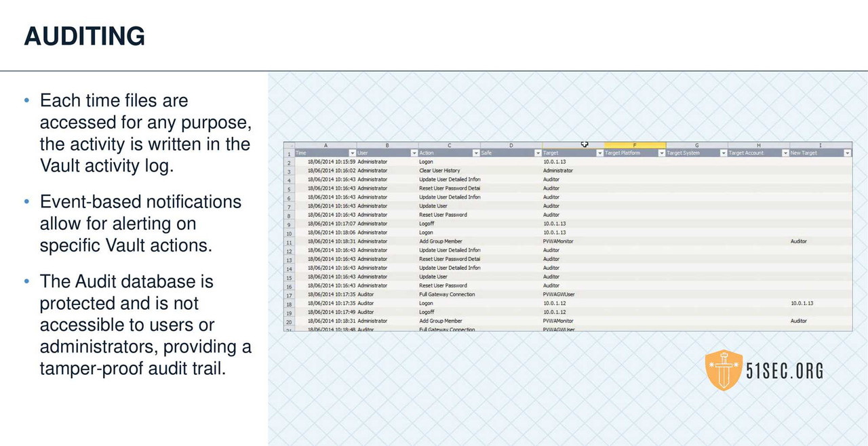Click New Target 'Auditor' in row 11
868x446 pixels.
point(799,241)
